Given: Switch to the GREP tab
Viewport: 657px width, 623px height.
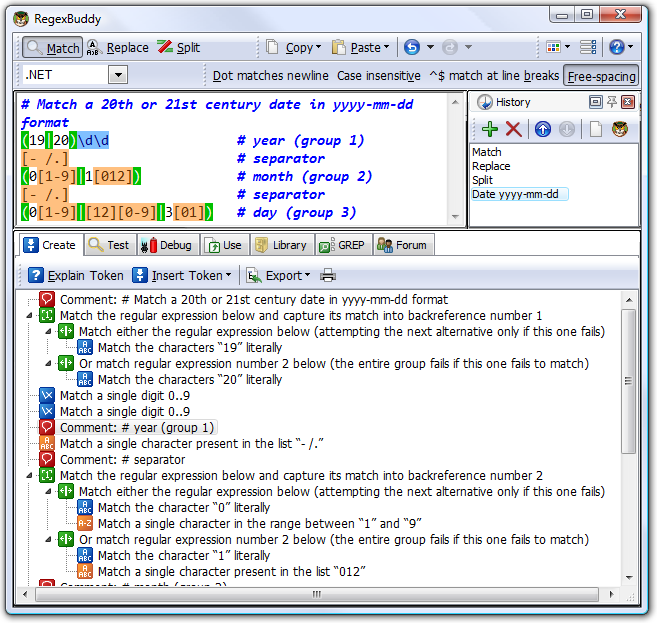Looking at the screenshot, I should 342,245.
